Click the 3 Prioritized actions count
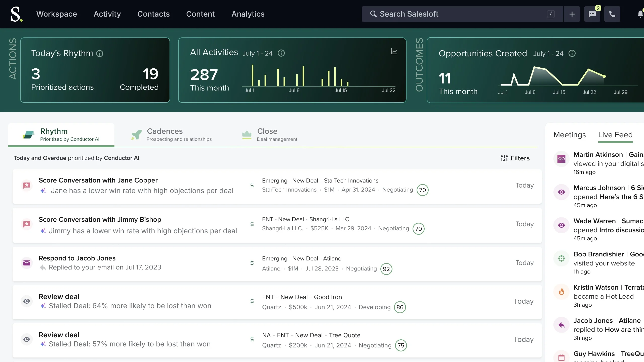 click(x=36, y=74)
